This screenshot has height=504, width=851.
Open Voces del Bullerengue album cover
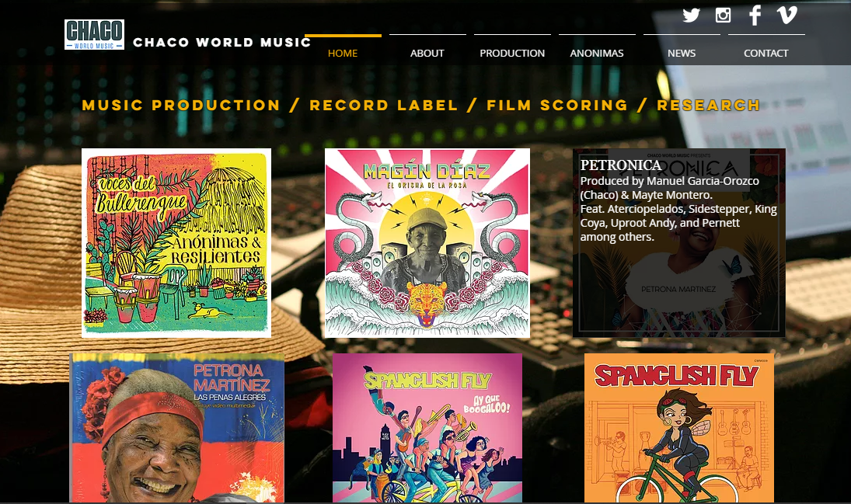(176, 243)
